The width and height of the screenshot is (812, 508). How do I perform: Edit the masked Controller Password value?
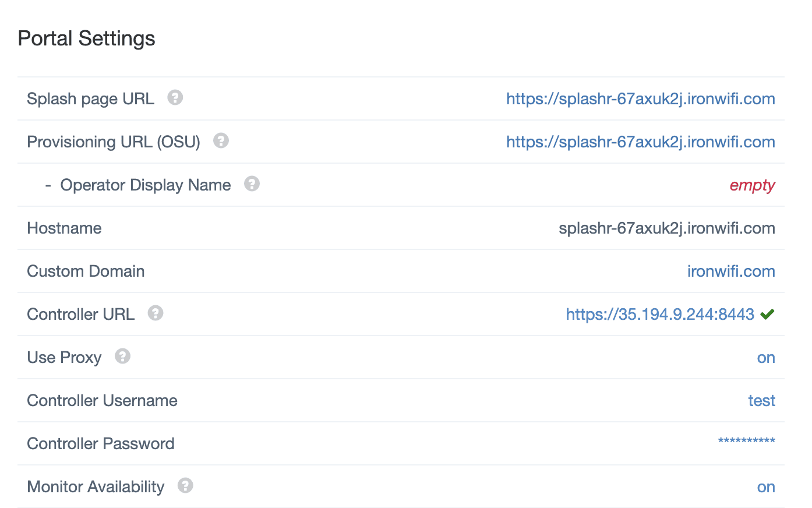[x=747, y=442]
